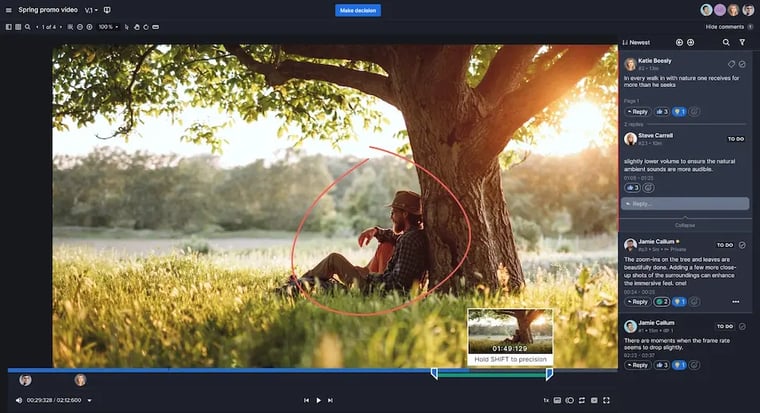
Task: Click the Make decision button
Action: coord(358,10)
